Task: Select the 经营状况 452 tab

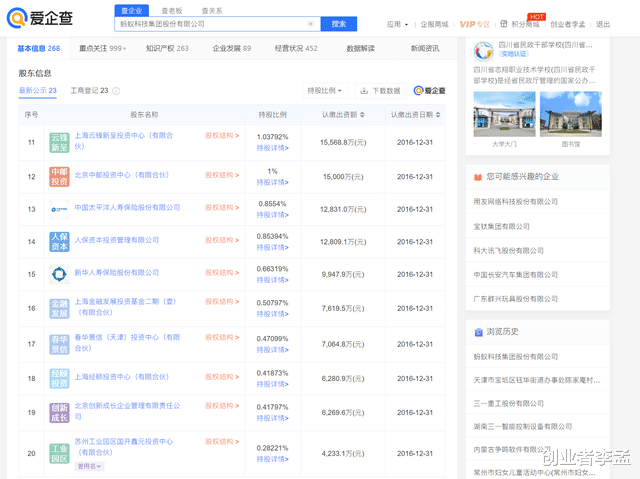Action: pos(296,49)
